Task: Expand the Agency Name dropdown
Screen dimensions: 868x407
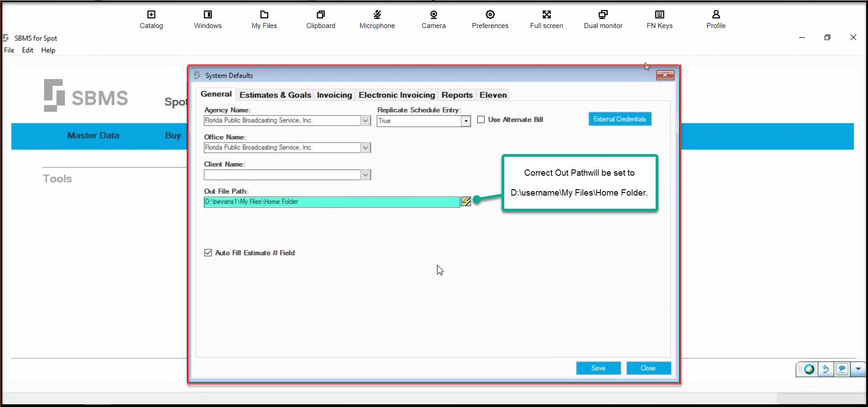Action: point(366,121)
